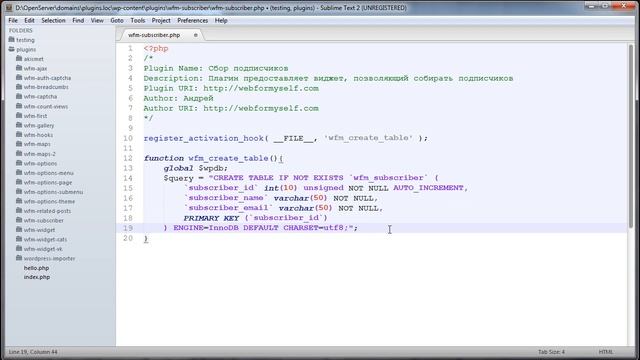
Task: Click 'Plugin URI: http://webformyself.com' comment line
Action: [x=231, y=88]
